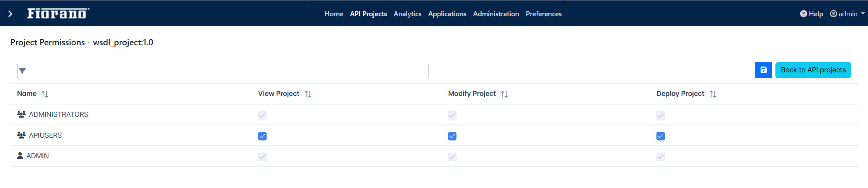Sort by Name column arrows
Viewport: 868px width, 188px height.
point(45,94)
